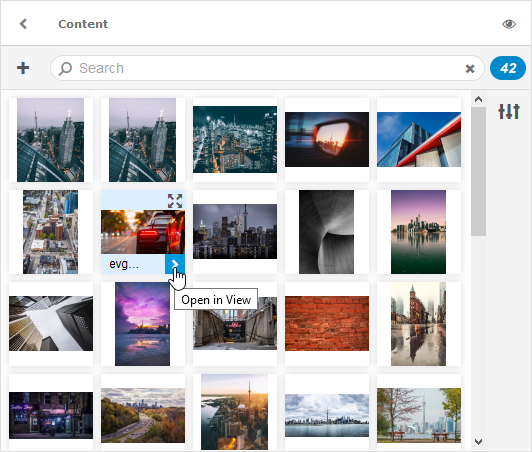The image size is (532, 452).
Task: Clear the search field with X
Action: click(470, 69)
